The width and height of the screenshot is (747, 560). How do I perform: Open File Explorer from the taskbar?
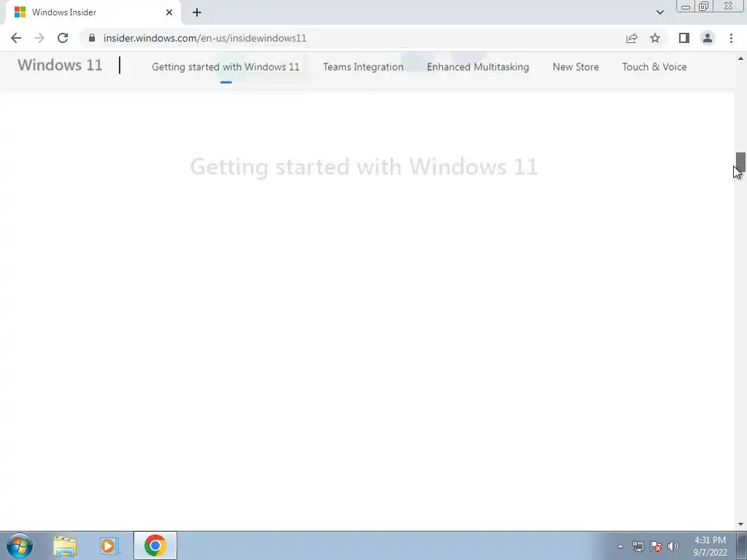coord(65,546)
